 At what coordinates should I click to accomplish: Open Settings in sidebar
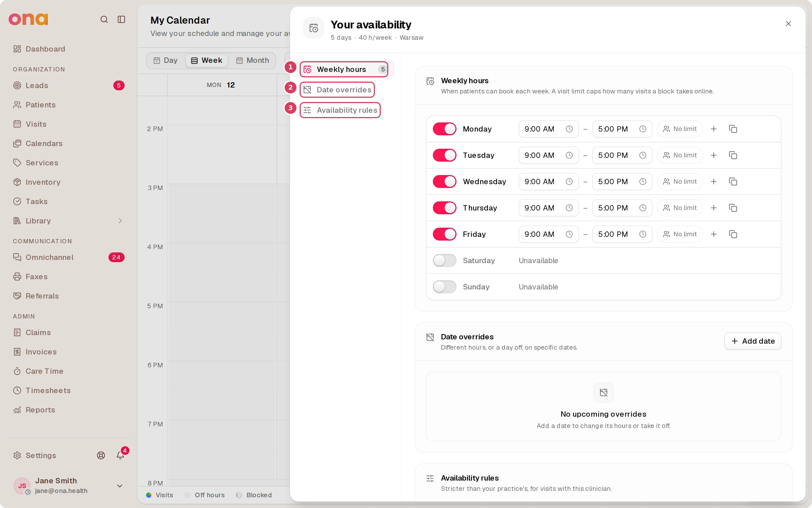(35, 455)
